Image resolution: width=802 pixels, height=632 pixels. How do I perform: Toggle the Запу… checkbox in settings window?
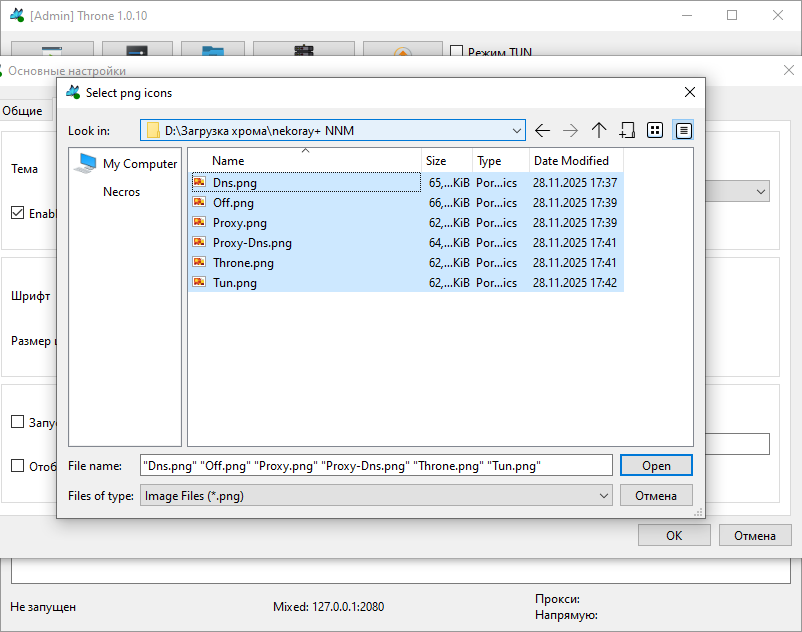(17, 422)
